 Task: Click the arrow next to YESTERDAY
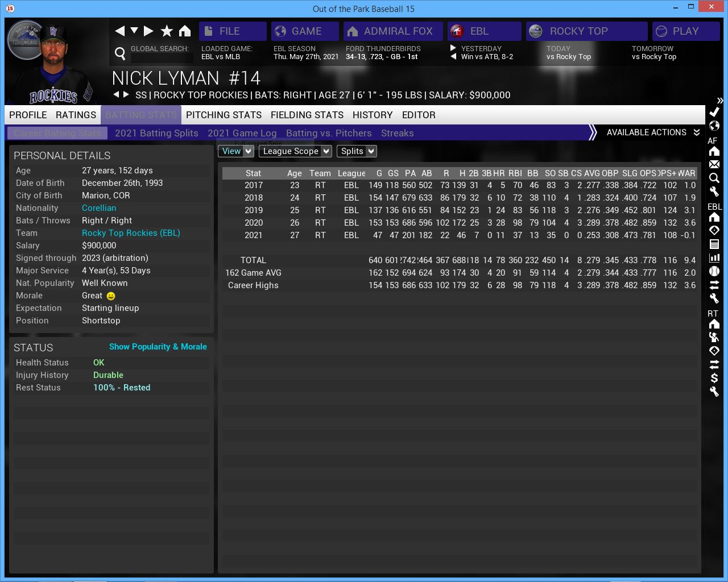453,48
